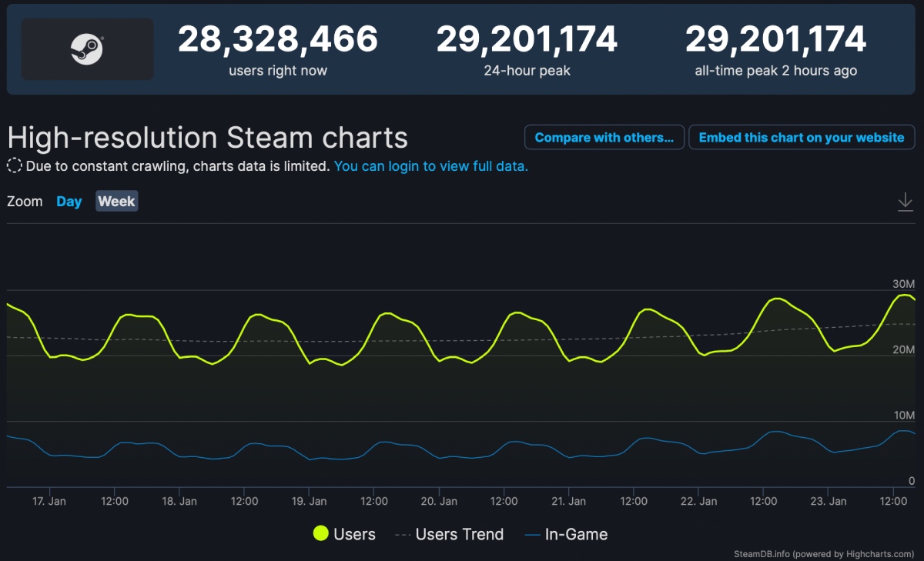Click the 23. Jan date axis label

coord(829,501)
